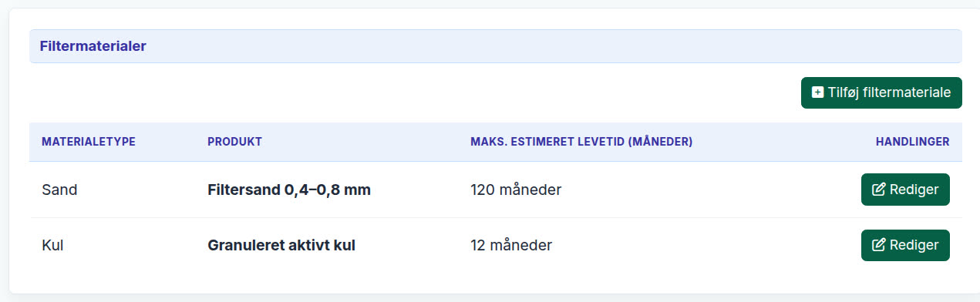Click the plus icon on Tilføj filtermateriale

(x=818, y=92)
